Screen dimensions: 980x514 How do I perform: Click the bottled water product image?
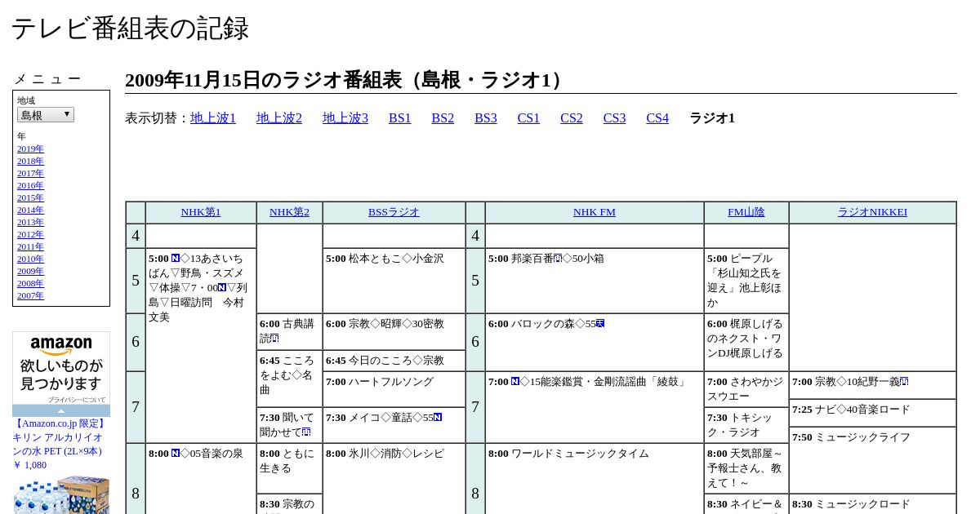(61, 494)
